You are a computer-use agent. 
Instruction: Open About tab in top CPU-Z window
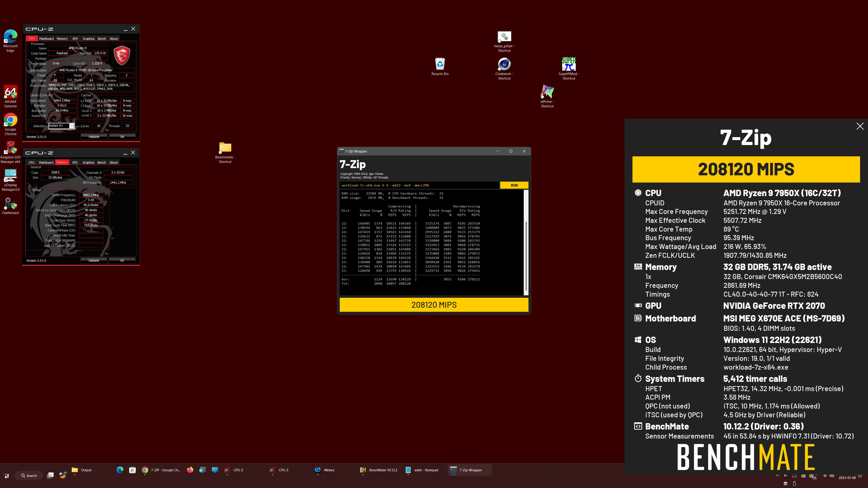pos(114,39)
